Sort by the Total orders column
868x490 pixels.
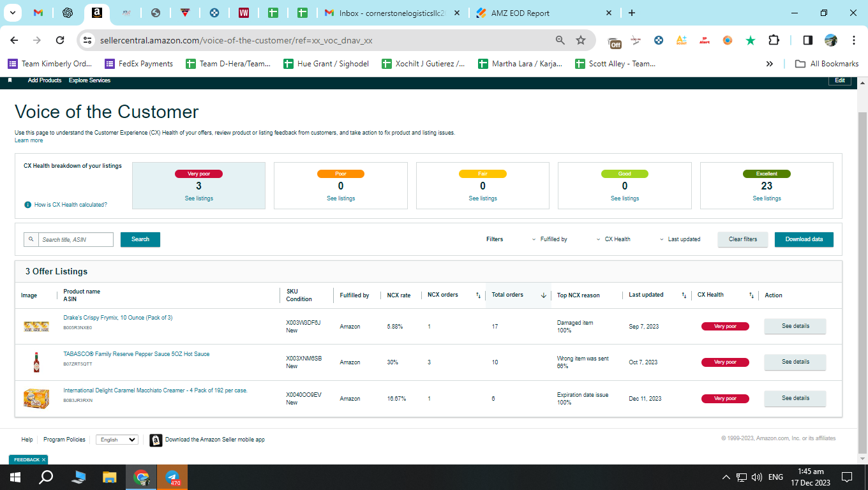pyautogui.click(x=518, y=295)
